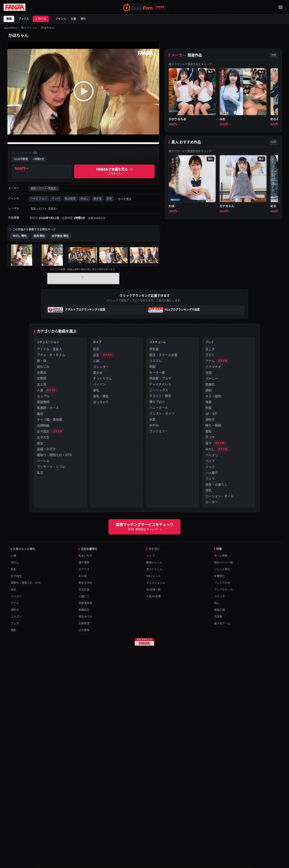Click the Adult Blog Ranking vote icon
The image size is (289, 868).
55,310
